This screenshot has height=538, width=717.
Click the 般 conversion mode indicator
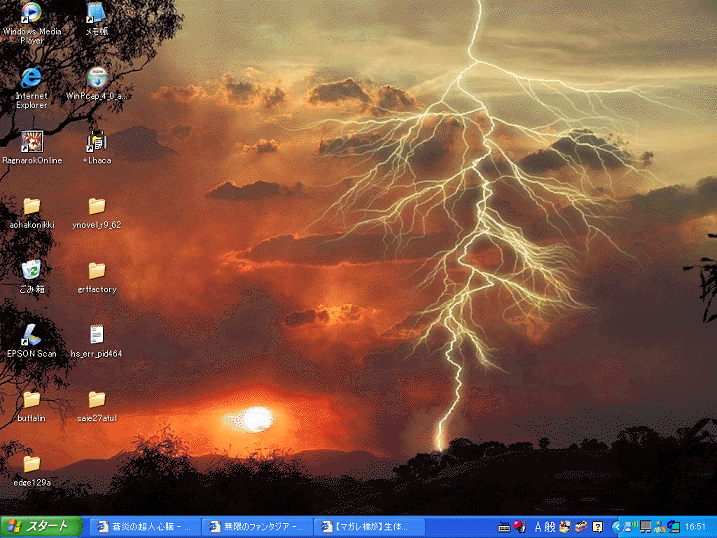[550, 527]
